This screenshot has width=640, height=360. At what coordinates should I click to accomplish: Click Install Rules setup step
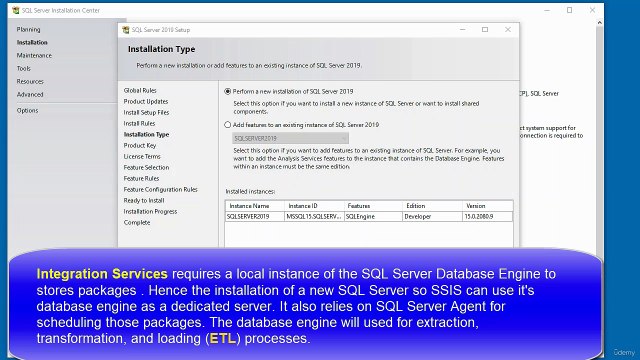tap(139, 124)
